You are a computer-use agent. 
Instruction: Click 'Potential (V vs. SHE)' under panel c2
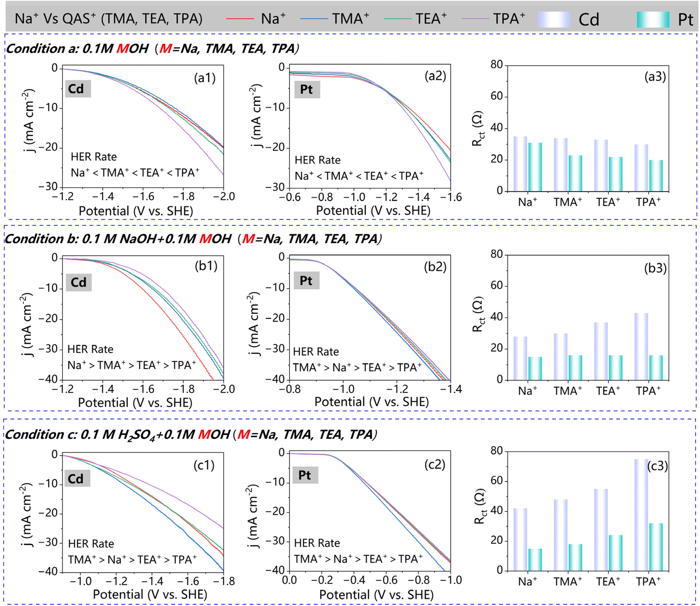point(376,595)
